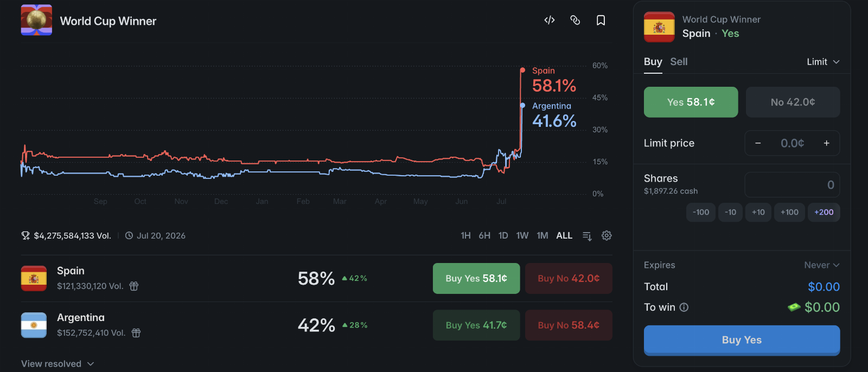Click Buy No 58.4¢ for Argentina
Image resolution: width=868 pixels, height=372 pixels.
[569, 325]
